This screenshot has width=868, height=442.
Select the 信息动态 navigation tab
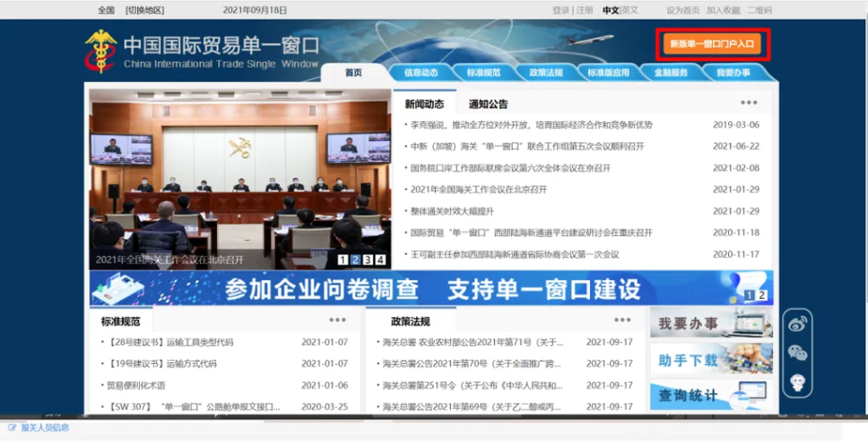coord(420,73)
